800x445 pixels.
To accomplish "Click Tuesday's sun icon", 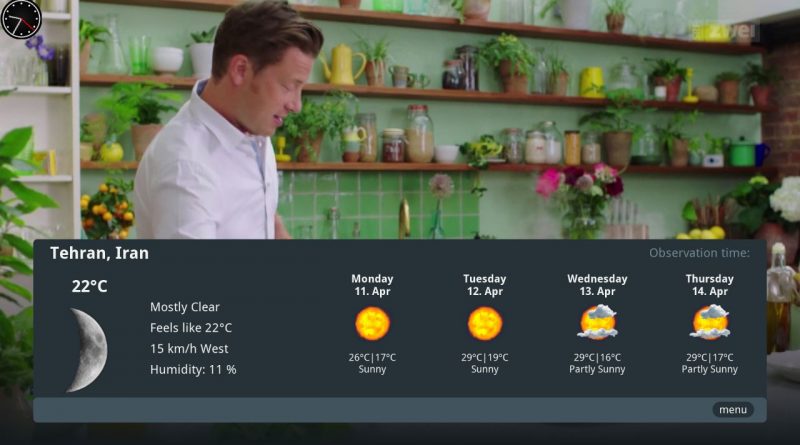I will tap(485, 324).
